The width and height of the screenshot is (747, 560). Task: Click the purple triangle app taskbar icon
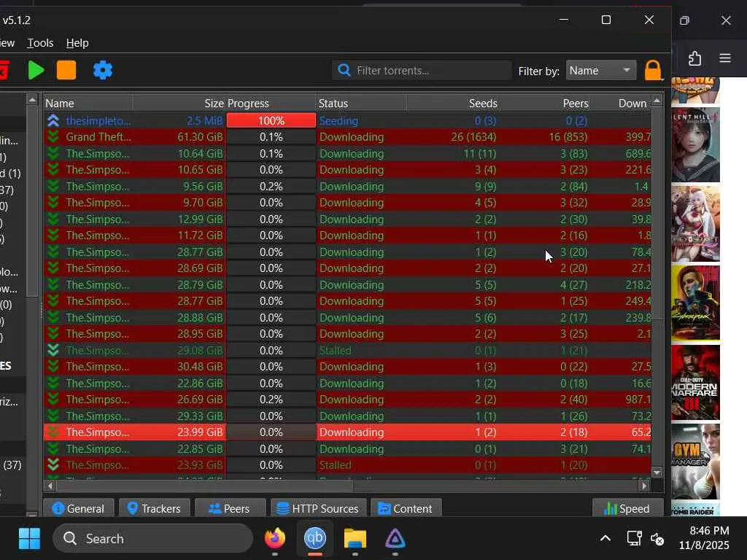point(395,539)
